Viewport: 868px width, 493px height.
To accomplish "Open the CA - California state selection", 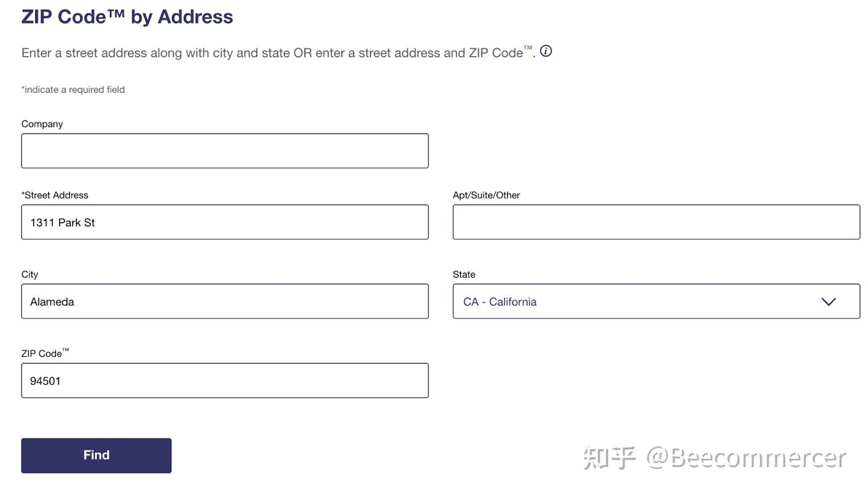I will (x=656, y=301).
